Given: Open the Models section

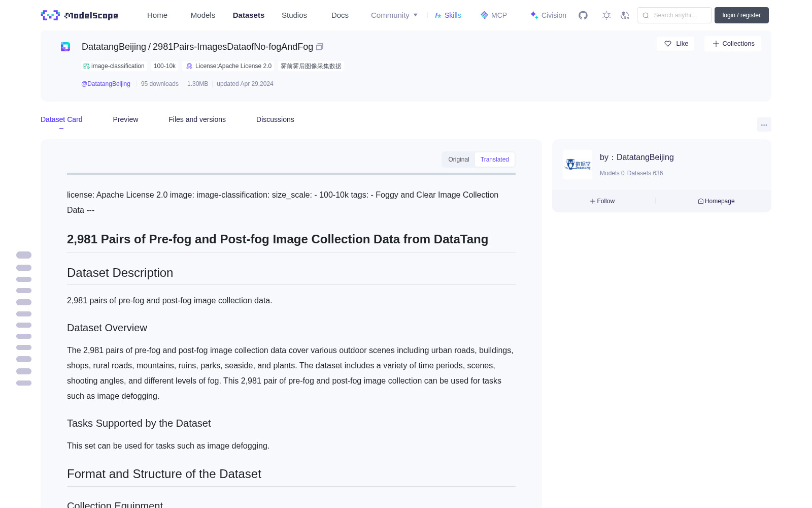Looking at the screenshot, I should pyautogui.click(x=203, y=15).
